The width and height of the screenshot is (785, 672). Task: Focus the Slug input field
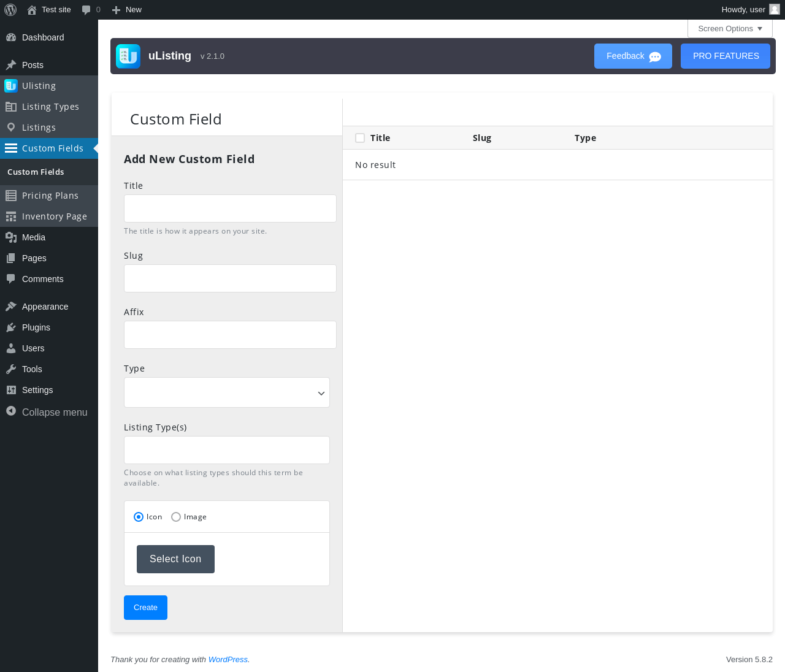coord(230,278)
